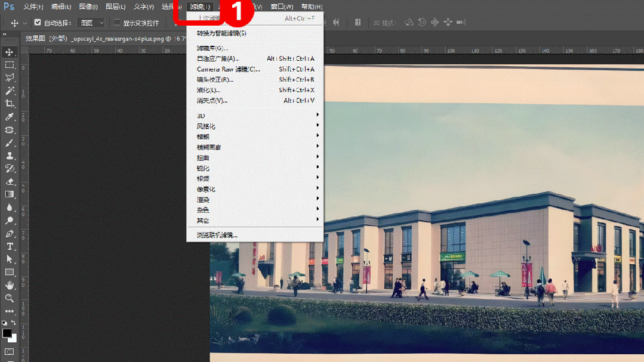Viewport: 644px width, 362px height.
Task: Click the 3D slide object icon
Action: click(448, 22)
